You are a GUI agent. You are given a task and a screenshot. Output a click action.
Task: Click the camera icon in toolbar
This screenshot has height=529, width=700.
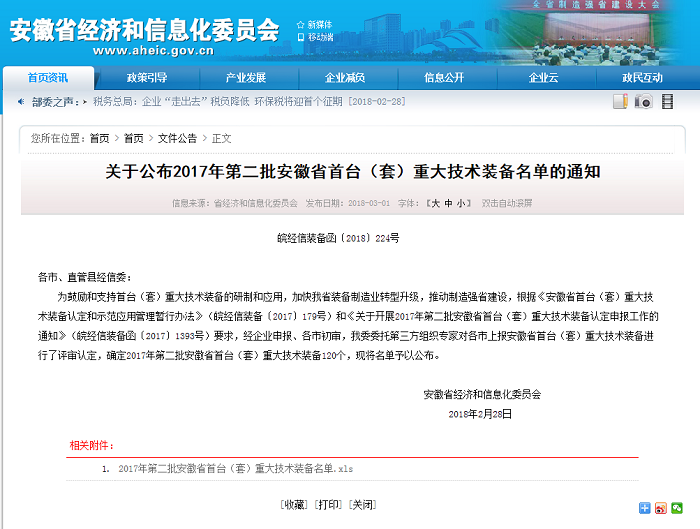point(644,101)
